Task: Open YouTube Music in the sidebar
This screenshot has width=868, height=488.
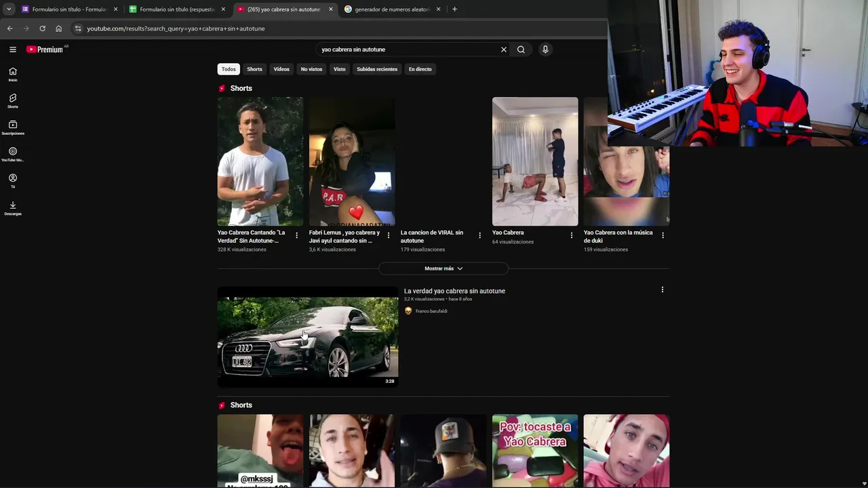Action: point(13,155)
